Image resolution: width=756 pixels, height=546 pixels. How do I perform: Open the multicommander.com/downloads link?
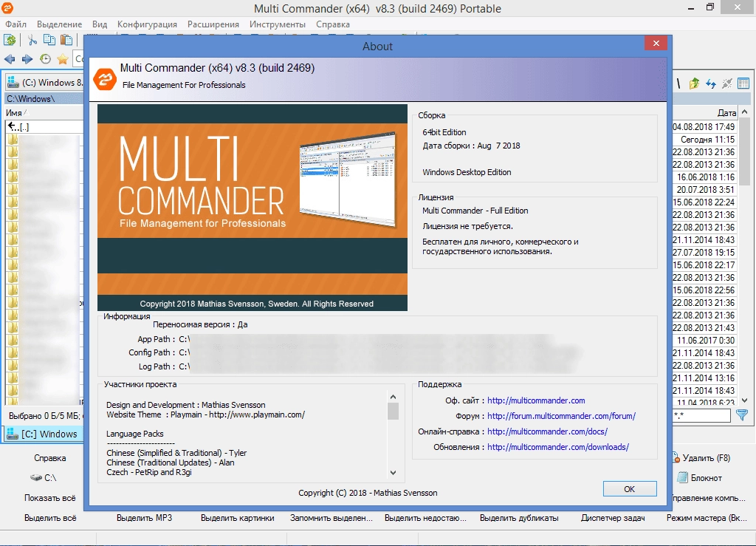coord(558,447)
